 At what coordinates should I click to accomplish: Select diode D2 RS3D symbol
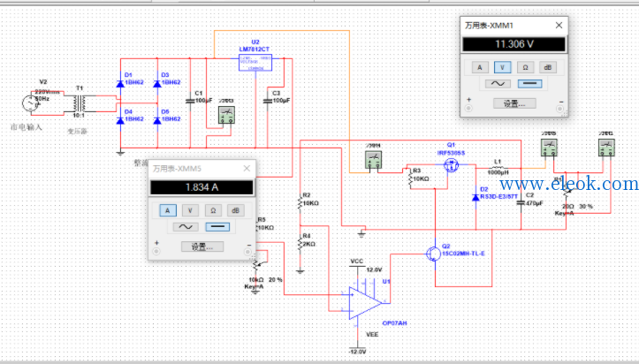[475, 198]
